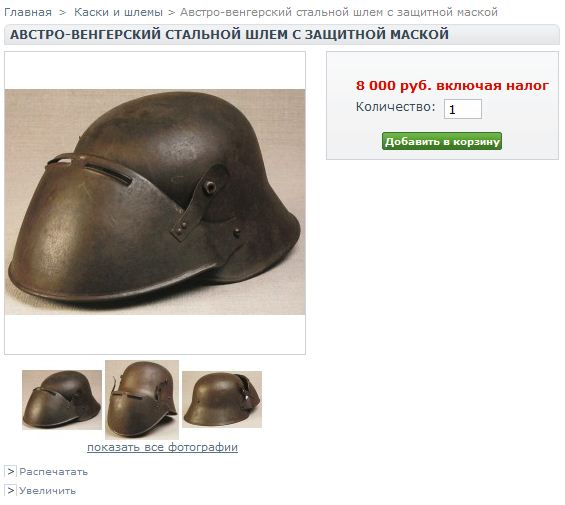565x505 pixels.
Task: Select the third thumbnail showing helmet rear view
Action: coord(222,399)
